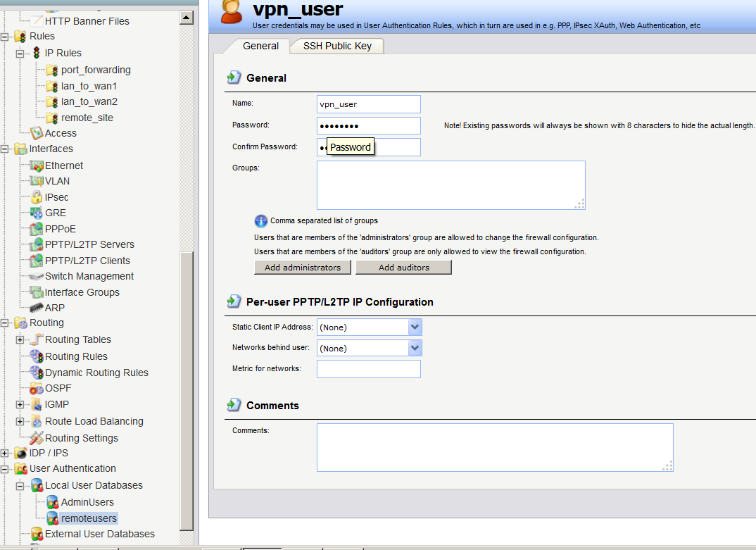Click the PPPoE interface icon

tap(37, 229)
